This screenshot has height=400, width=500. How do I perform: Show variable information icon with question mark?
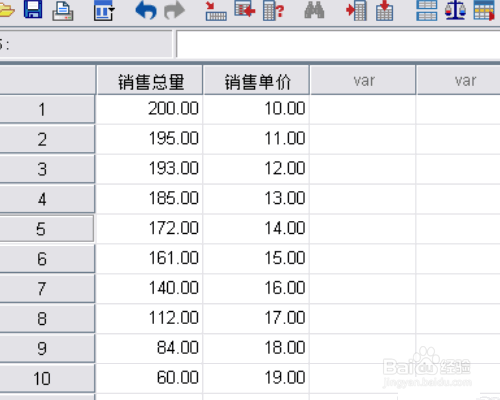(273, 11)
